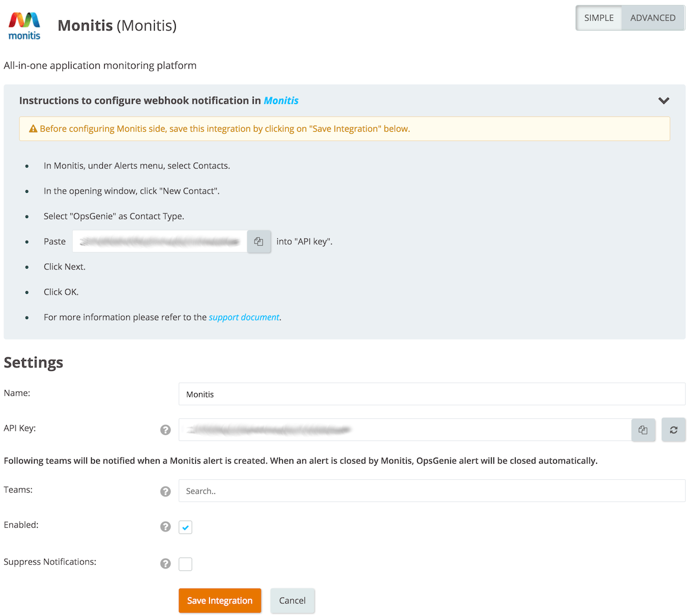Click the 'Teams:' label

click(18, 490)
